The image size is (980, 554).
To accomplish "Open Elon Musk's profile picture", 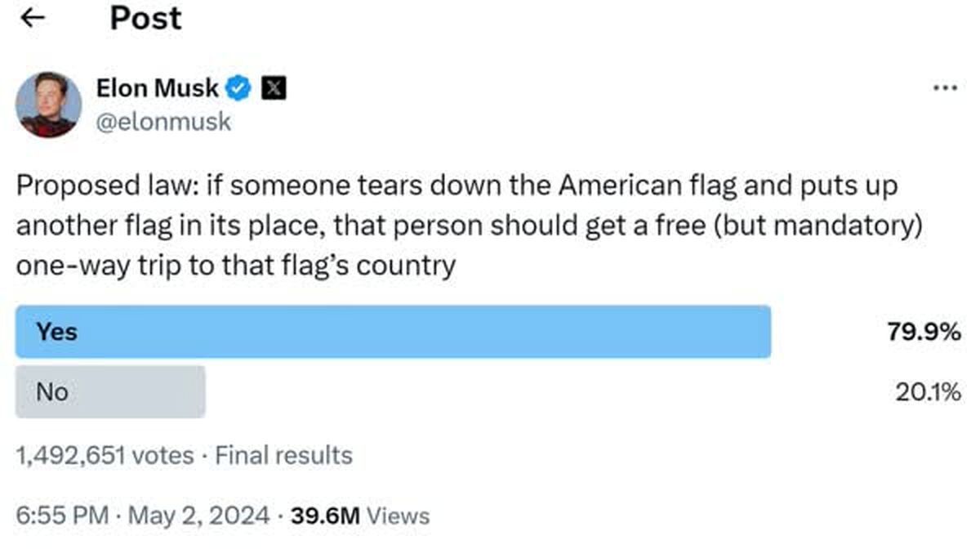I will tap(49, 105).
